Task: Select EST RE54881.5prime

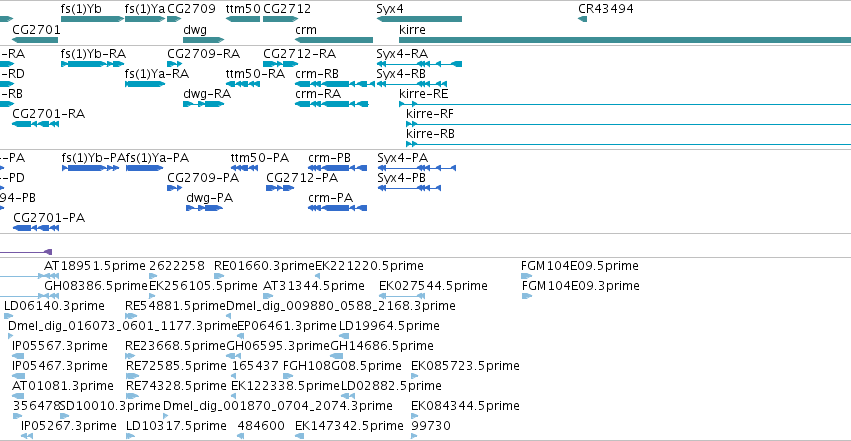Action: pyautogui.click(x=131, y=316)
